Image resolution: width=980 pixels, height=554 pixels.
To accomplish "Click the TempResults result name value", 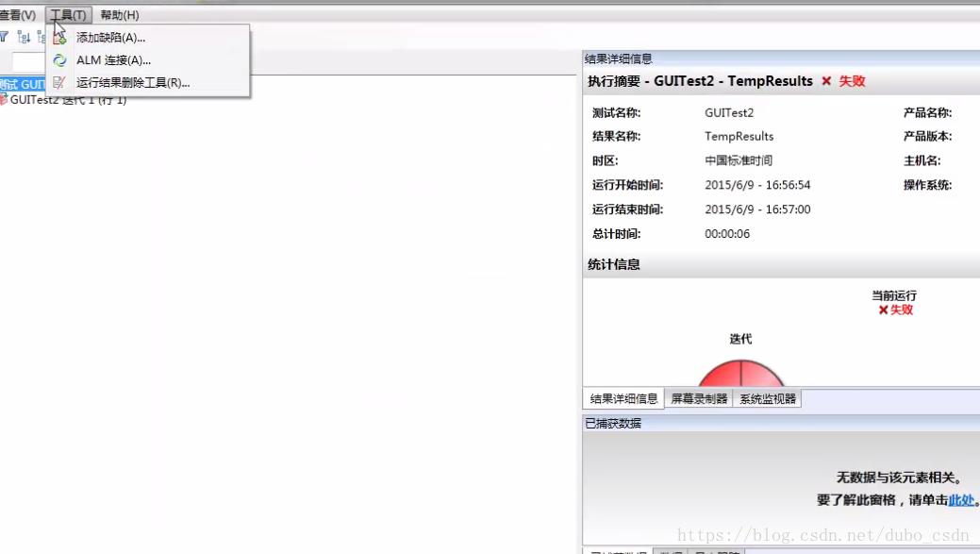I will [739, 136].
